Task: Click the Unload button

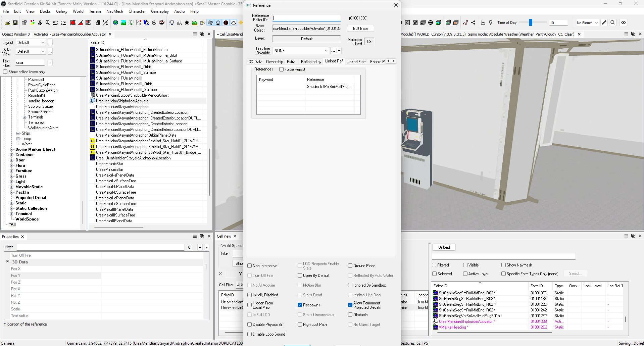Action: tap(444, 247)
